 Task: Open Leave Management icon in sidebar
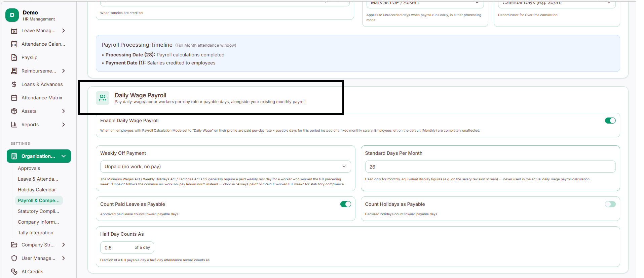[x=14, y=31]
